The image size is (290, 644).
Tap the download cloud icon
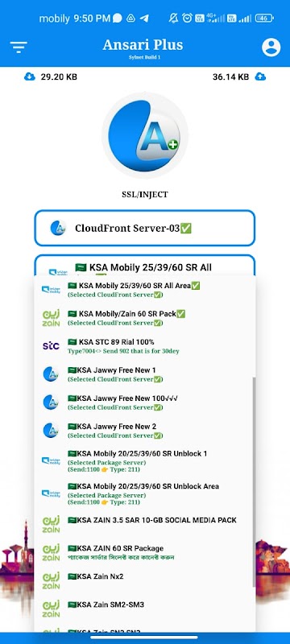click(x=30, y=76)
